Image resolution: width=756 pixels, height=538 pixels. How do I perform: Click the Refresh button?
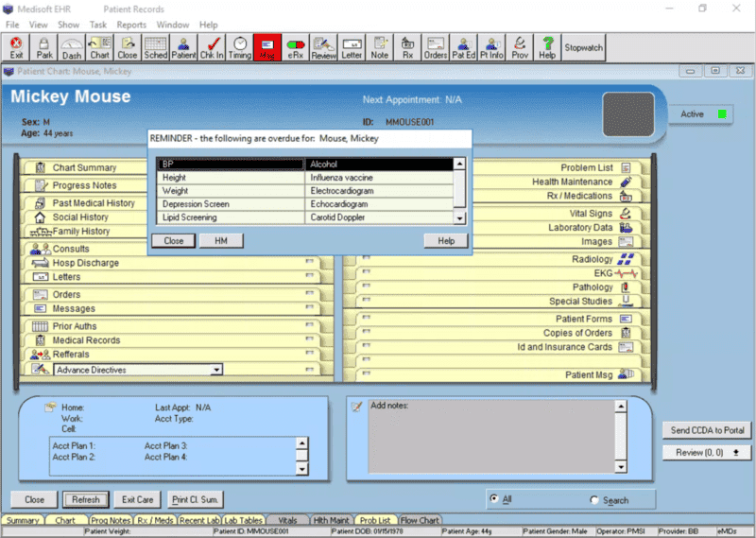(86, 500)
